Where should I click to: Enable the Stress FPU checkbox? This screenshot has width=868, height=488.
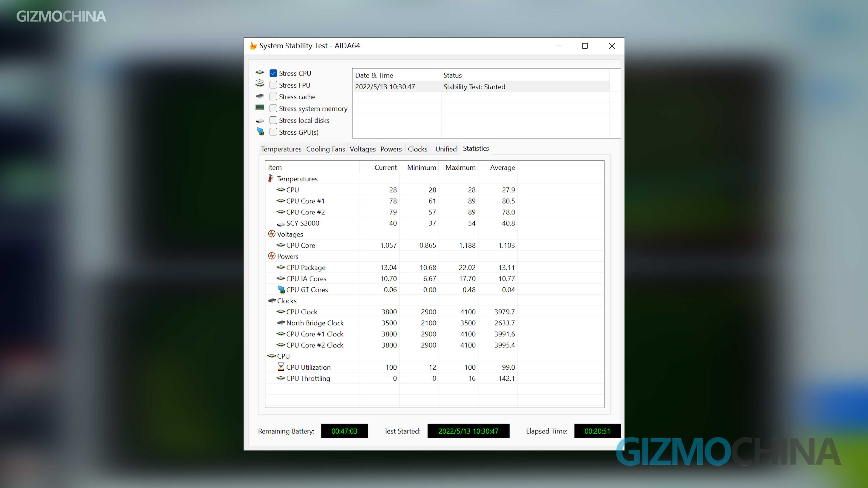tap(273, 85)
